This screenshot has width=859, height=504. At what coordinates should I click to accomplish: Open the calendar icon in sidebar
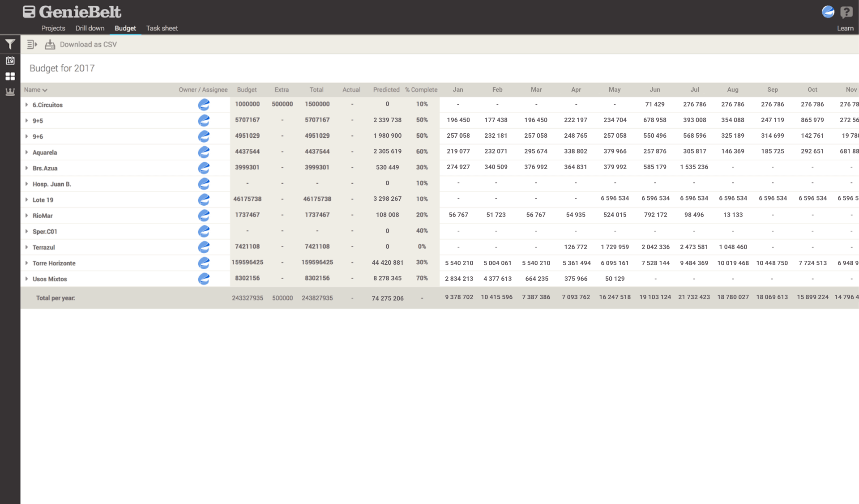coord(10,60)
